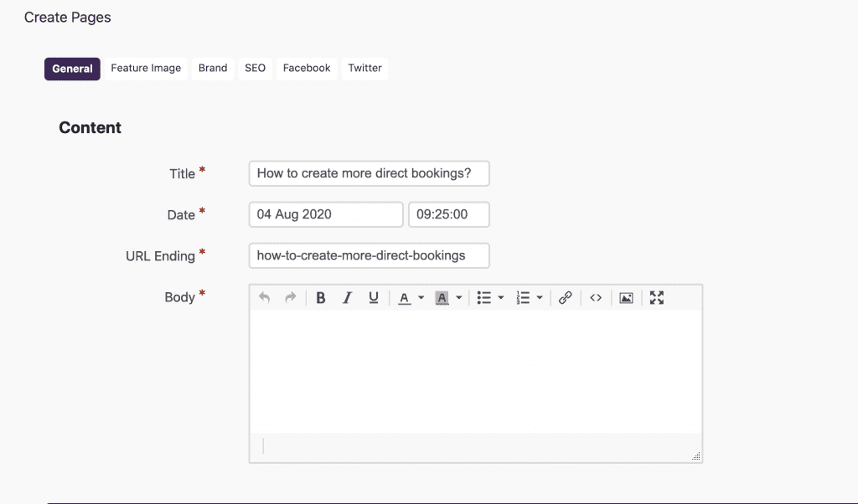This screenshot has width=858, height=504.
Task: Open the Facebook tab
Action: click(x=307, y=69)
